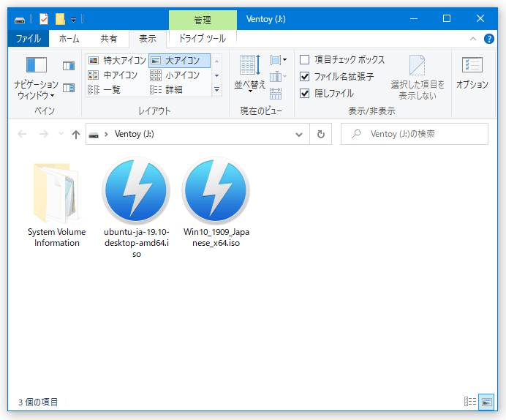Image resolution: width=506 pixels, height=420 pixels.
Task: Enable item check boxes (項目チェック ボックス)
Action: coord(342,60)
